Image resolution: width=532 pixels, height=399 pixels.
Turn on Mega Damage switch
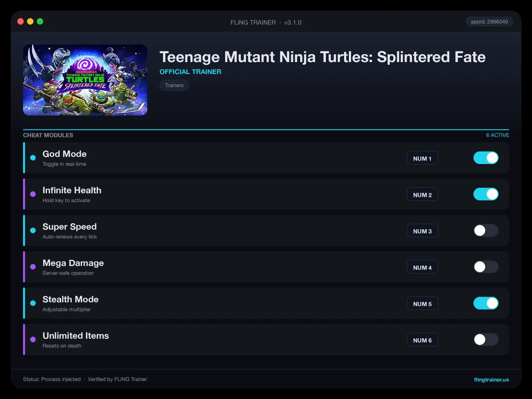pos(486,267)
